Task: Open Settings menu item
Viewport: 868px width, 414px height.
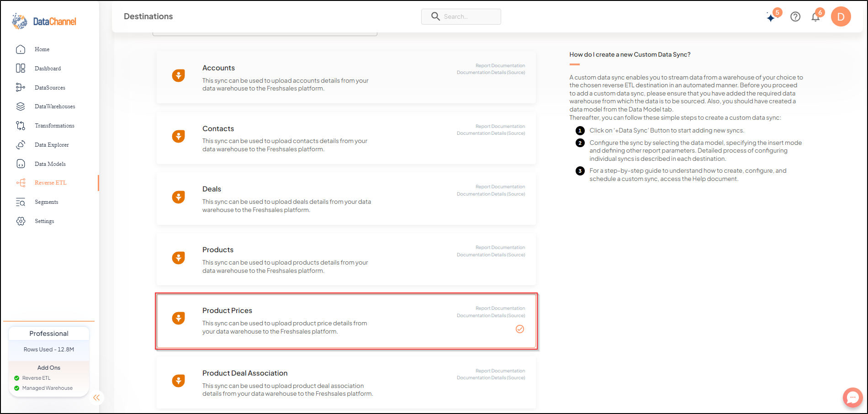Action: point(44,221)
